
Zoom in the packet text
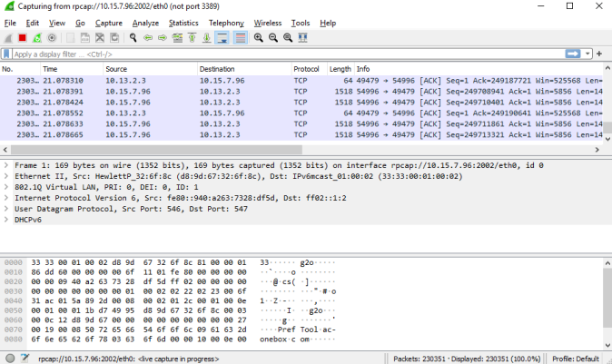tap(259, 38)
